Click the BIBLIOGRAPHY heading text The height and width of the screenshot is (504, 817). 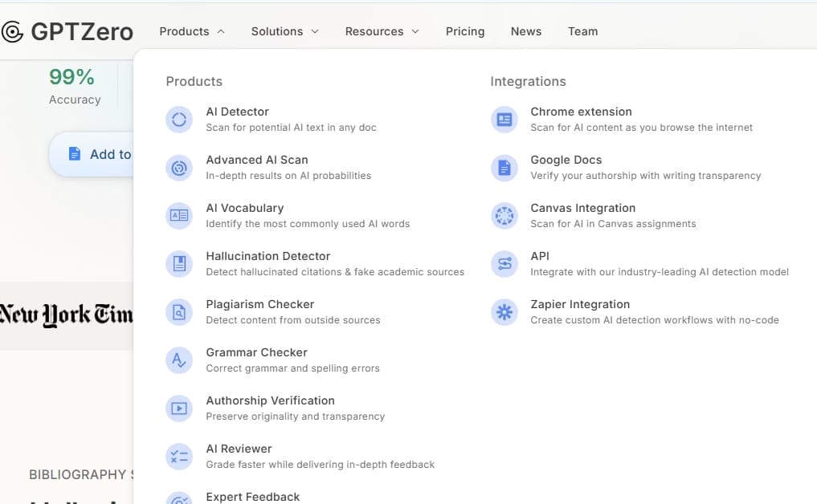click(x=81, y=475)
